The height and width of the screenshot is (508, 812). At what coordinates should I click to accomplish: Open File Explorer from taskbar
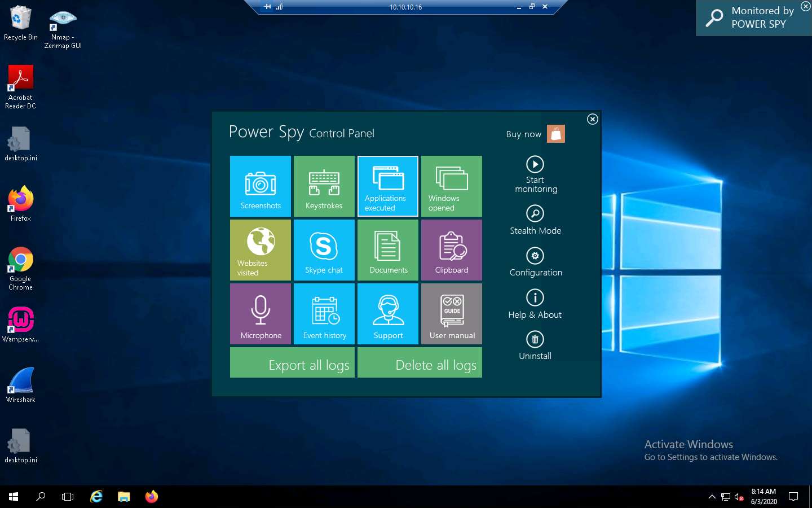tap(124, 497)
